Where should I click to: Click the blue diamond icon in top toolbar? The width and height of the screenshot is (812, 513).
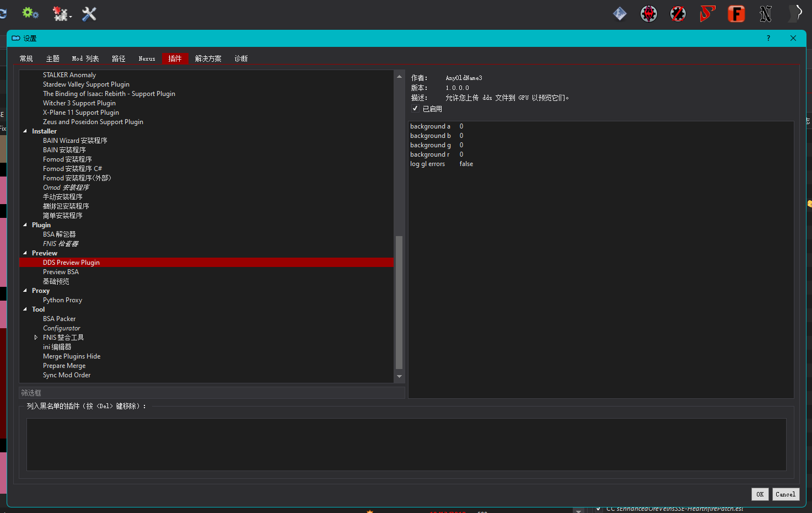coord(620,14)
